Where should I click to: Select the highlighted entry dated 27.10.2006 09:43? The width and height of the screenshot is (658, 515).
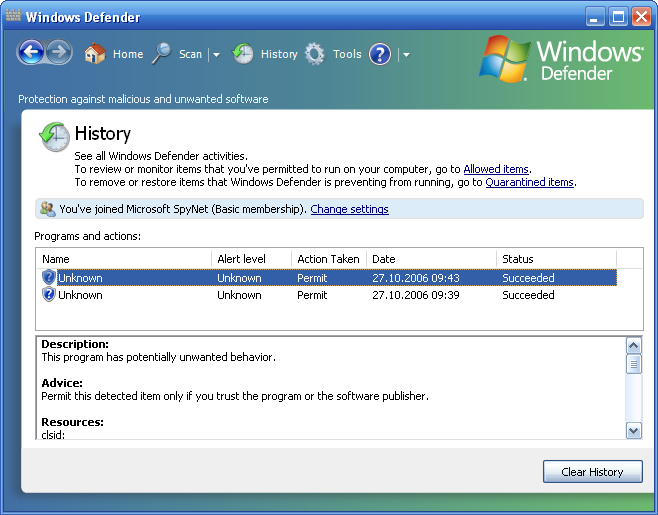329,278
